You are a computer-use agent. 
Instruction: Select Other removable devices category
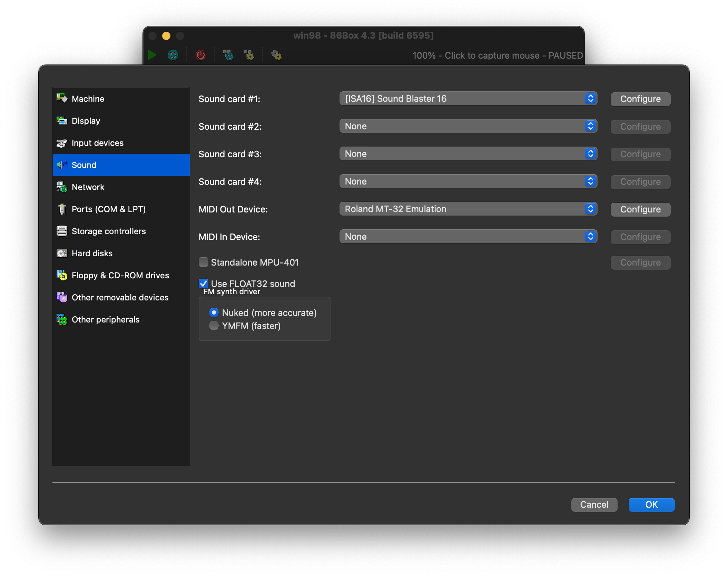[121, 297]
